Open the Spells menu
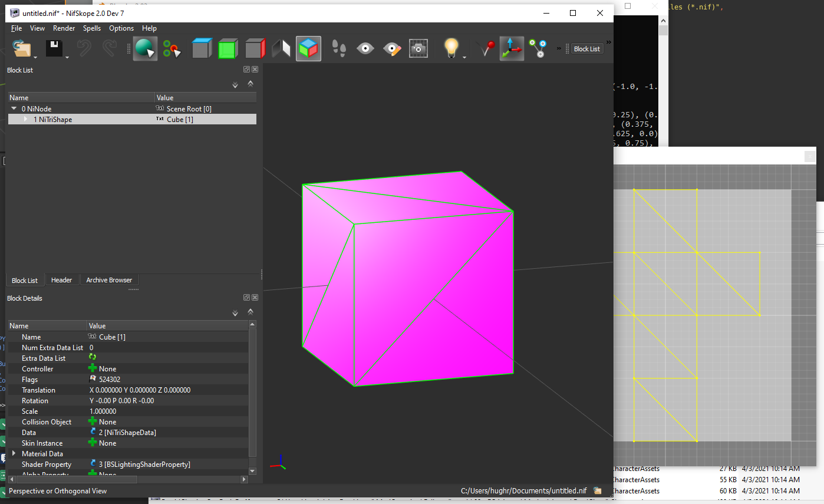The height and width of the screenshot is (504, 824). (x=92, y=28)
